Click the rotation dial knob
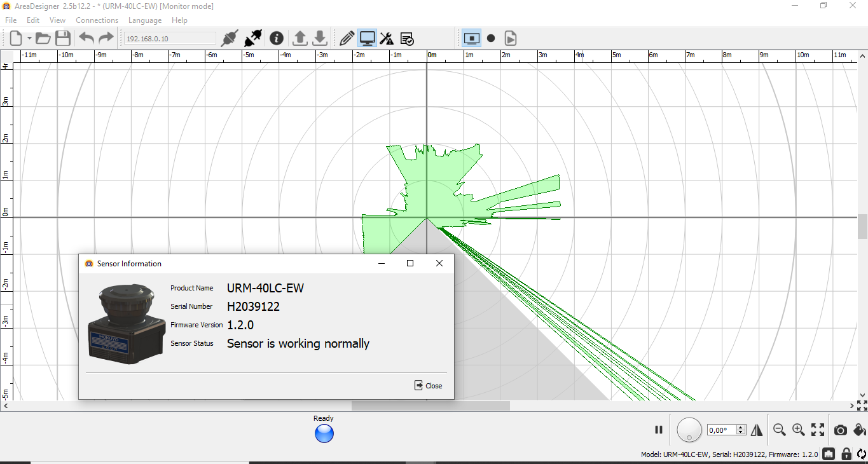This screenshot has width=868, height=464. 689,430
